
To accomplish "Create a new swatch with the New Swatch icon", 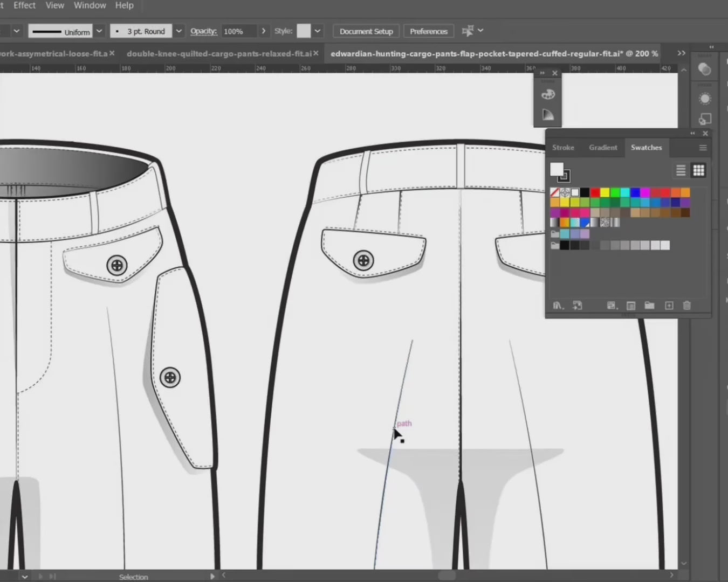I will pyautogui.click(x=669, y=306).
